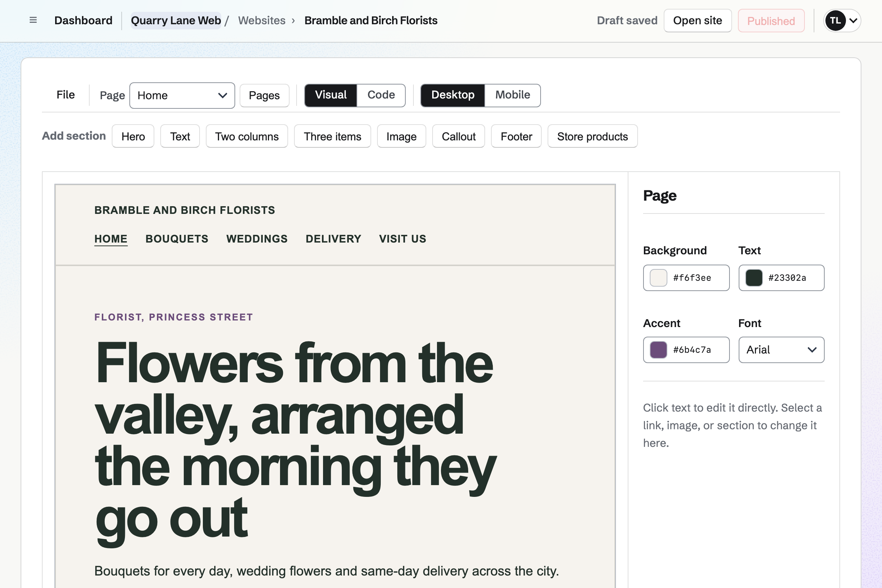882x588 pixels.
Task: Open the Quarry Lane Web workspace
Action: click(x=176, y=20)
